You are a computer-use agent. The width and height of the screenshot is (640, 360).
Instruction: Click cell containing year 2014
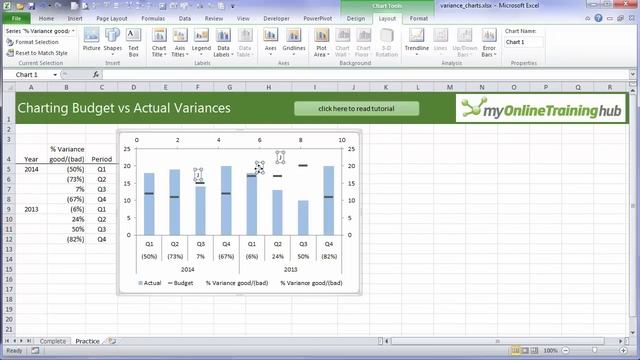31,169
